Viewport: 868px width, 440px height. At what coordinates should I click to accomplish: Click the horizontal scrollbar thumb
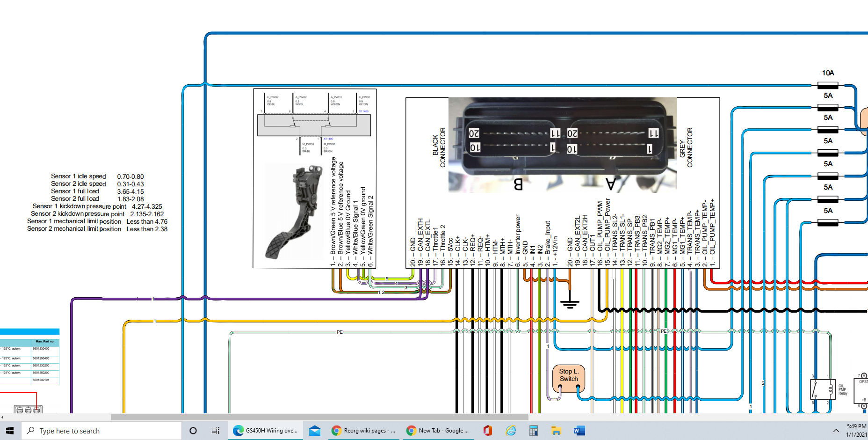[x=319, y=417]
